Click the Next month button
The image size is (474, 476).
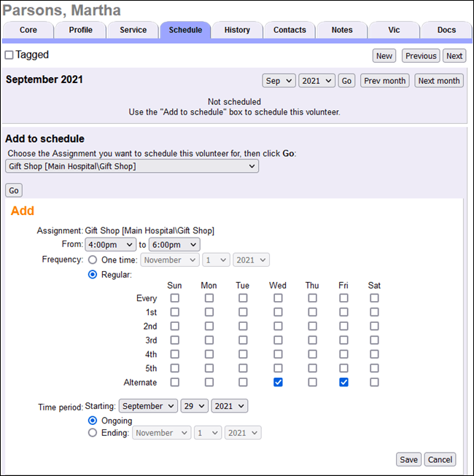coord(439,81)
